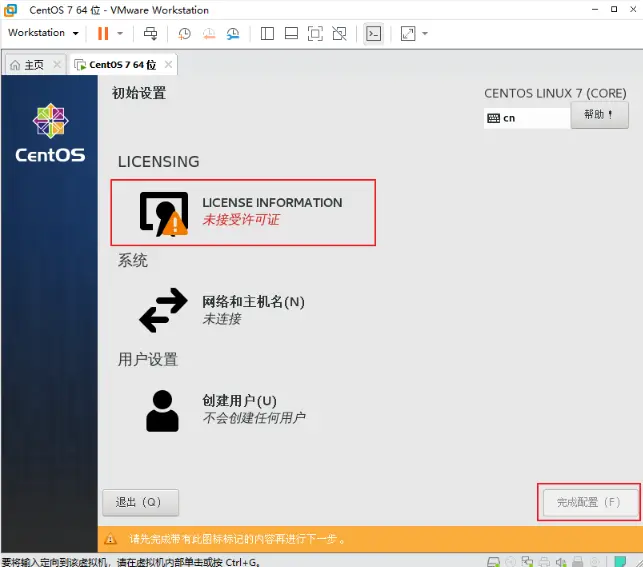Click the 帮助 help button
Image resolution: width=643 pixels, height=567 pixels.
[x=599, y=115]
